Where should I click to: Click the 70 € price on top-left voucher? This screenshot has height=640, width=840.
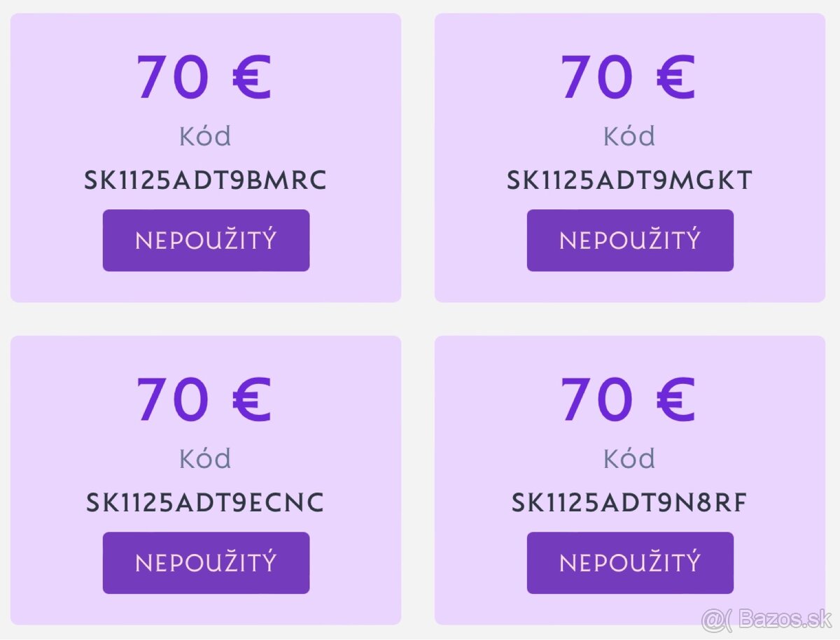coord(206,77)
